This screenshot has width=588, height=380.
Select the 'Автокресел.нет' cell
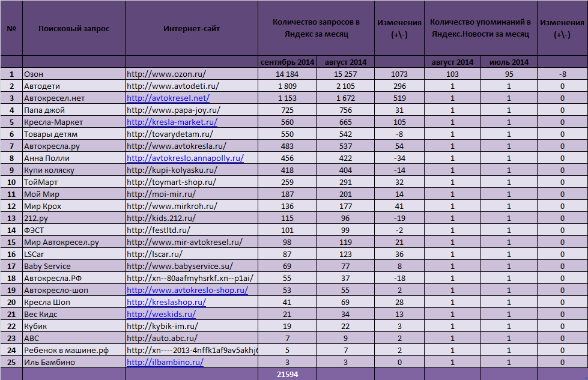[x=74, y=98]
